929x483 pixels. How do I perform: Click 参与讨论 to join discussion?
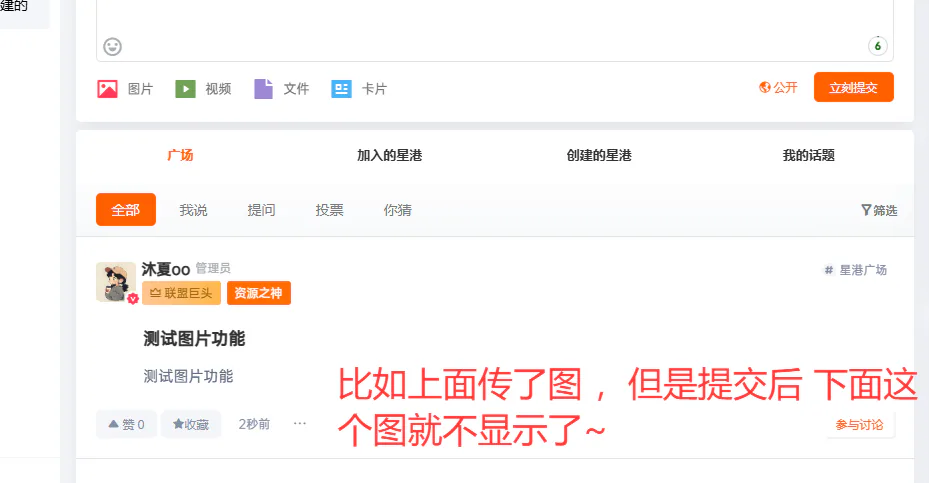click(x=859, y=424)
